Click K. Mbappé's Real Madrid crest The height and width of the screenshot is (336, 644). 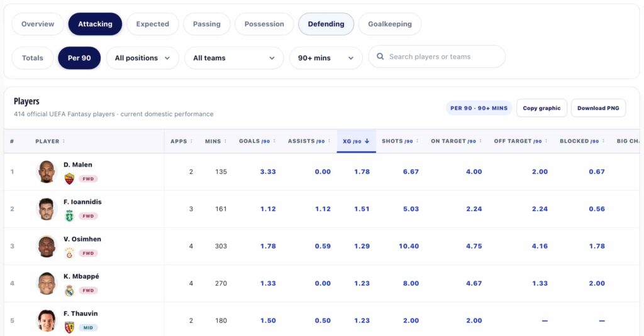[x=69, y=290]
